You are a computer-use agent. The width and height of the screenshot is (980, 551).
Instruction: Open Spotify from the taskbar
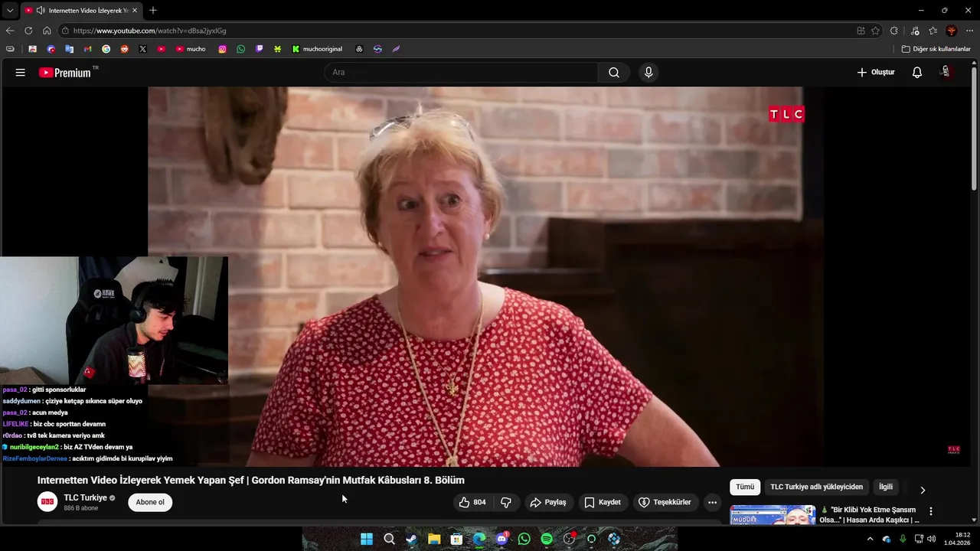point(546,539)
